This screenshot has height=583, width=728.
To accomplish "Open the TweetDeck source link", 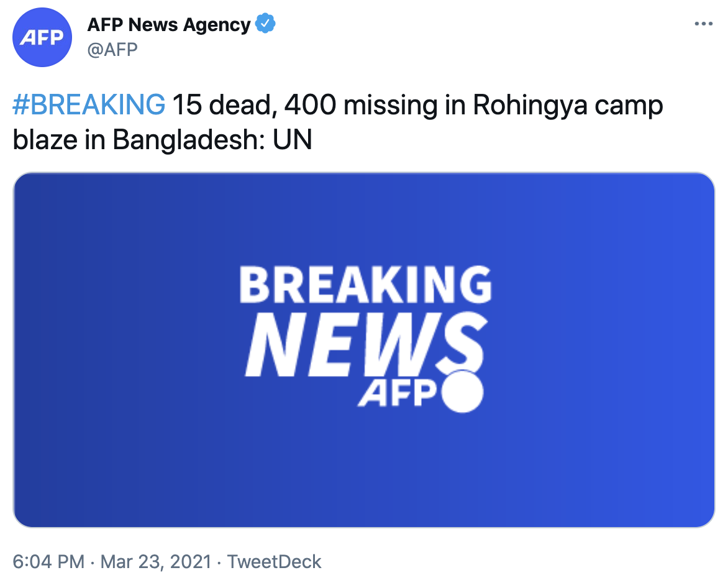I will click(x=274, y=562).
